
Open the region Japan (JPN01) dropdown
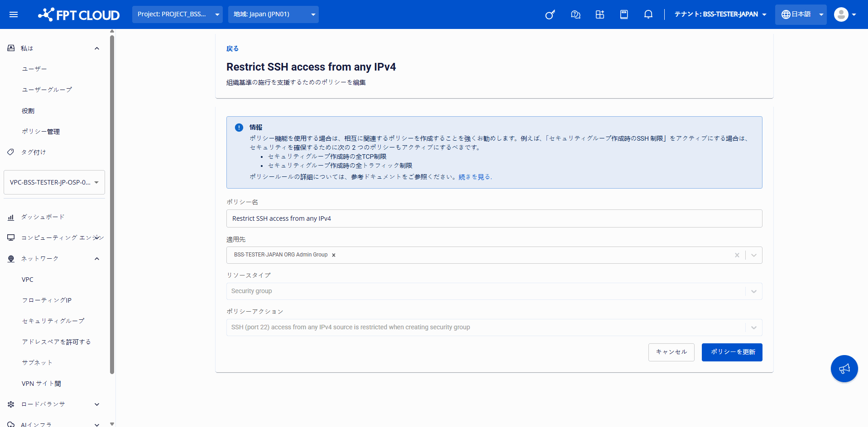(273, 14)
